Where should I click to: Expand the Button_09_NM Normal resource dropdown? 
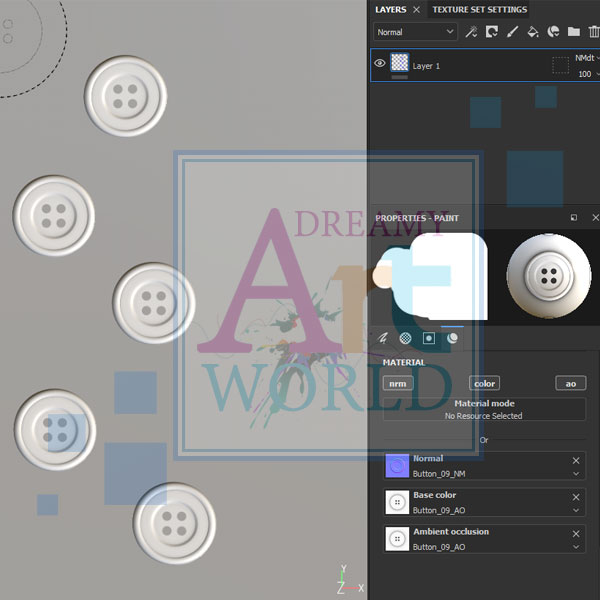coord(576,473)
